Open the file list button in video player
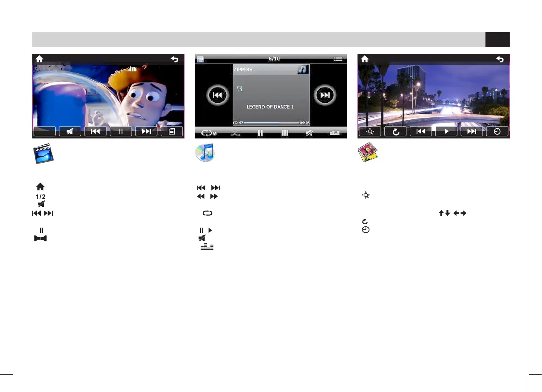Screen dimensions: 542x392 (172, 132)
